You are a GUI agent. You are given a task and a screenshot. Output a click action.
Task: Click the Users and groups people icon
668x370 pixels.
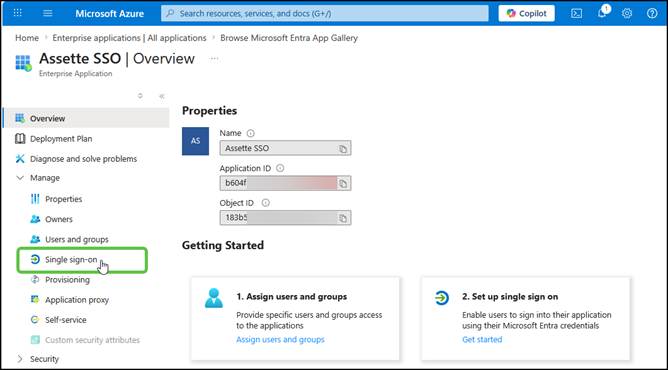point(35,239)
